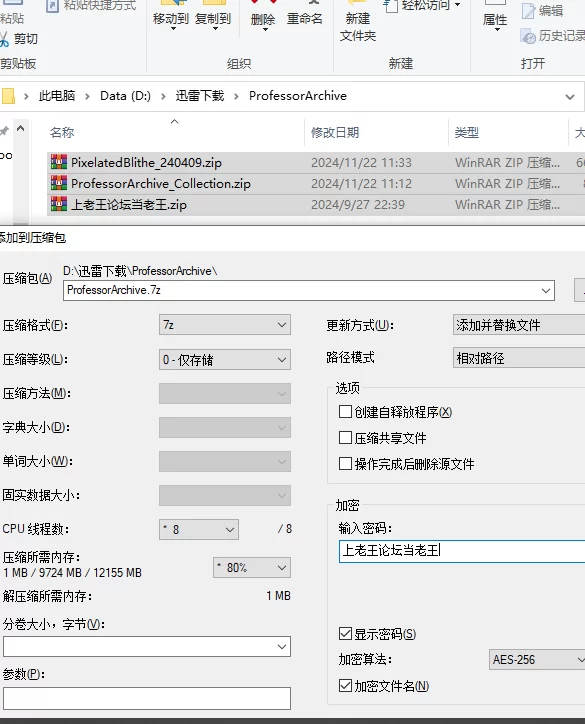
Task: Open the 移动到 menu in ribbon
Action: [x=171, y=19]
